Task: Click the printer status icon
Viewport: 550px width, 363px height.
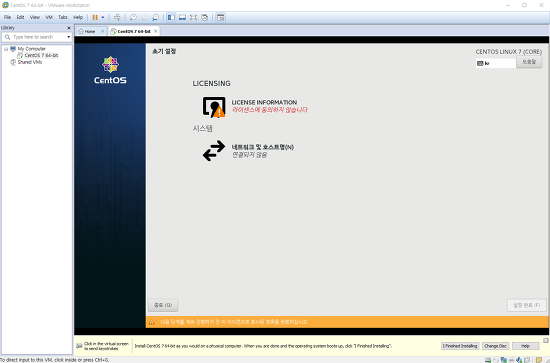Action: [x=511, y=360]
